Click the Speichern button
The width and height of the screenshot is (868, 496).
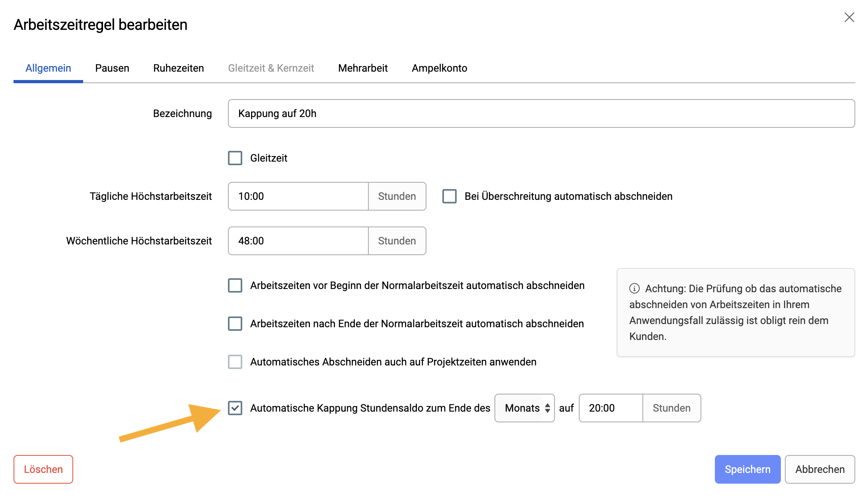point(747,469)
